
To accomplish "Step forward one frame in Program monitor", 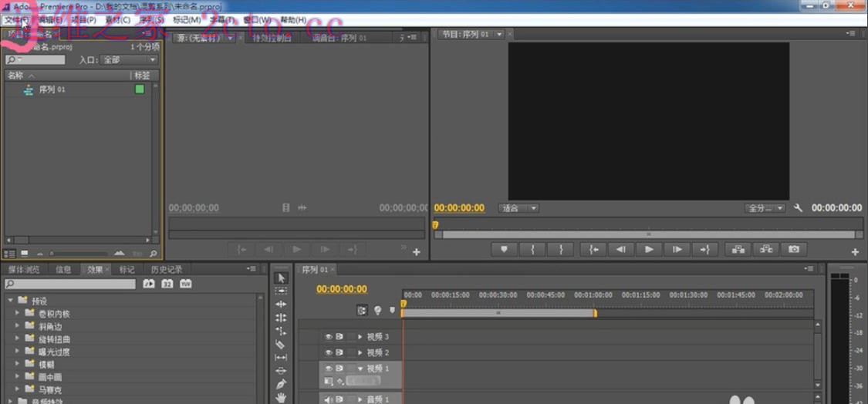I will point(677,250).
